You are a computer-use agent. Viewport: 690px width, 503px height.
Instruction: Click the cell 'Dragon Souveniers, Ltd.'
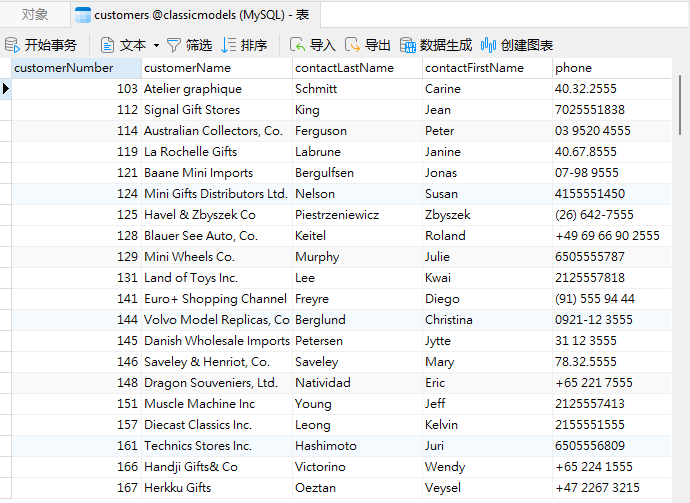pyautogui.click(x=217, y=382)
